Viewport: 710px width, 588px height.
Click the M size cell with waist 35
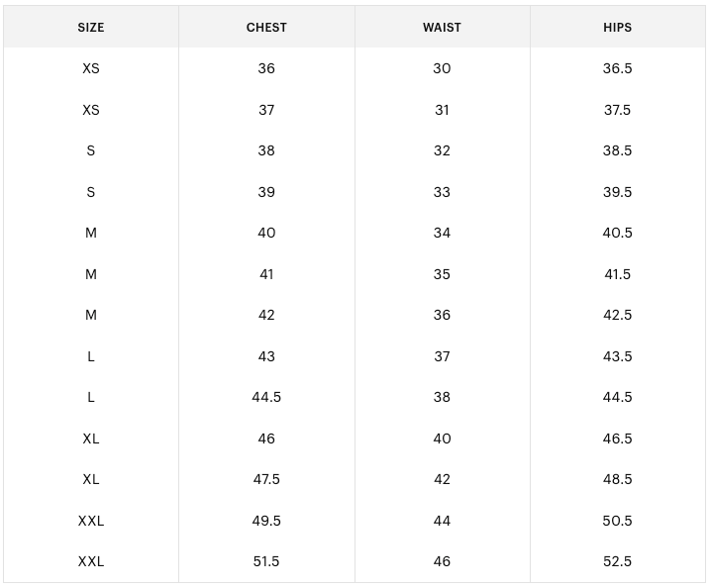pos(91,274)
